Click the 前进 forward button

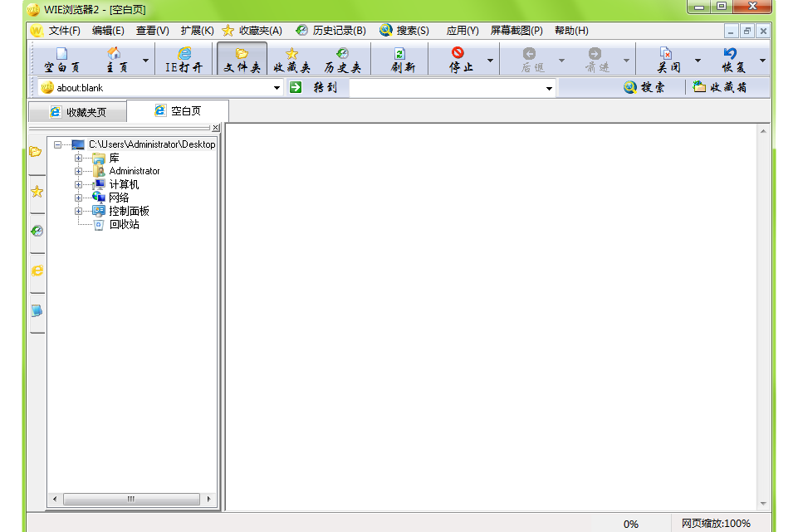(x=596, y=60)
